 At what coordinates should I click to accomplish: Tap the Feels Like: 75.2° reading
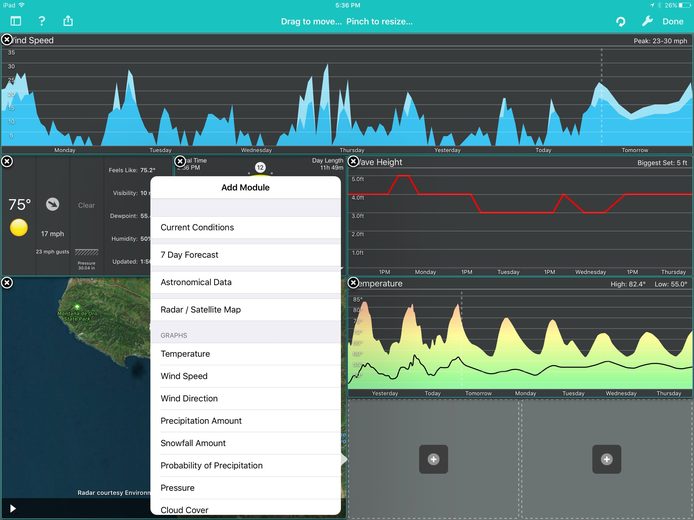click(132, 170)
